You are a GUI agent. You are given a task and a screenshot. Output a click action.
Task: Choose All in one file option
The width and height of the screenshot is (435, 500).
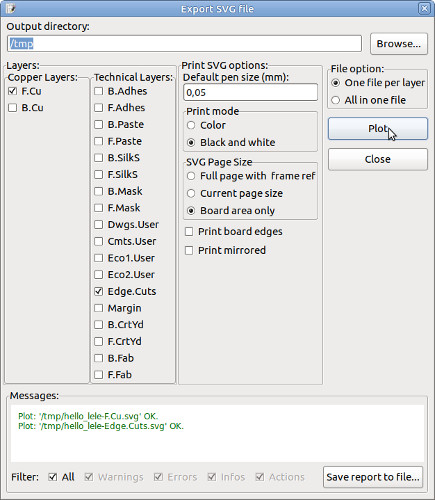point(335,100)
